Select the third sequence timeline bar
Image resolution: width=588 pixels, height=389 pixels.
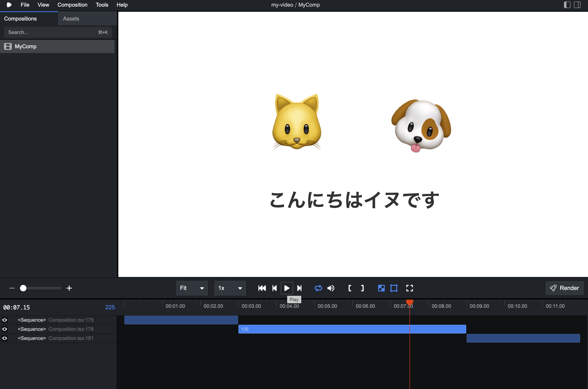pos(523,338)
